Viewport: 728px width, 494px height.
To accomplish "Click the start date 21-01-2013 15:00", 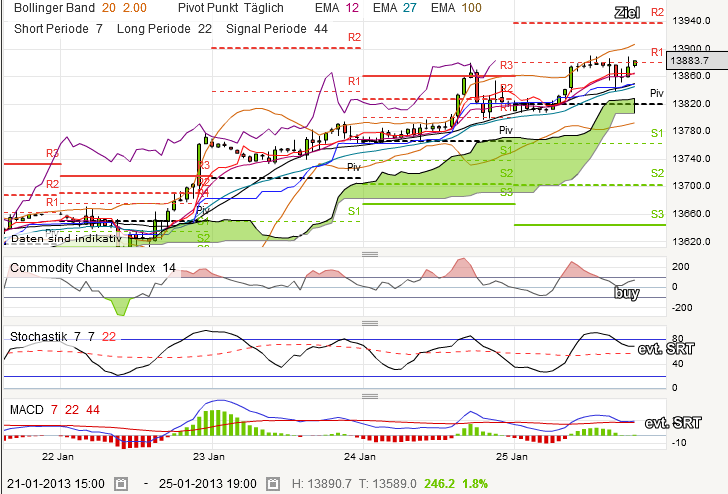I will tap(56, 484).
